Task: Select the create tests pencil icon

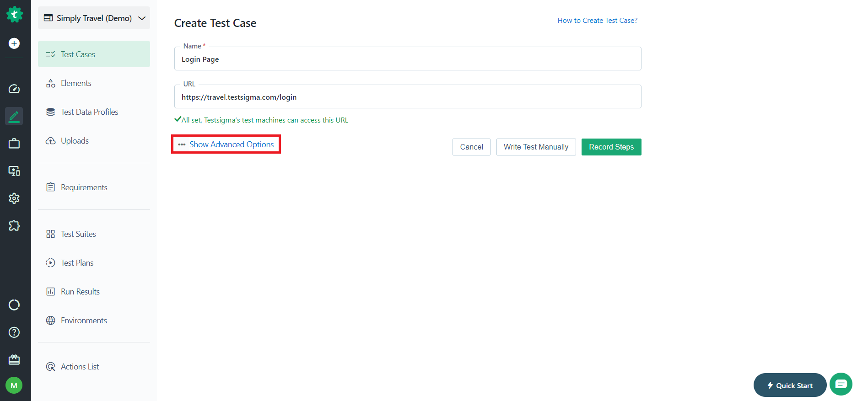Action: tap(14, 116)
